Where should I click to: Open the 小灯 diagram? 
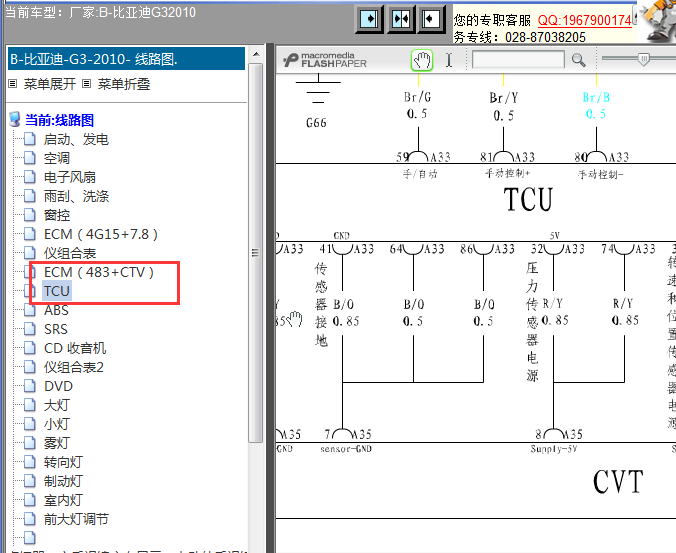click(x=56, y=424)
